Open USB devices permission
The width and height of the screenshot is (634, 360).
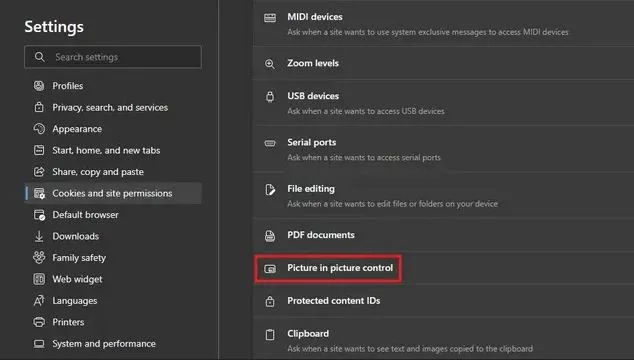(313, 96)
